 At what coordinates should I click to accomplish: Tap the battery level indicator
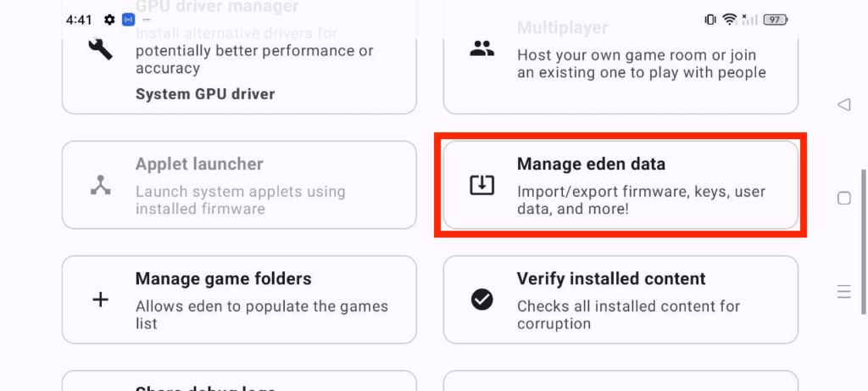(776, 20)
